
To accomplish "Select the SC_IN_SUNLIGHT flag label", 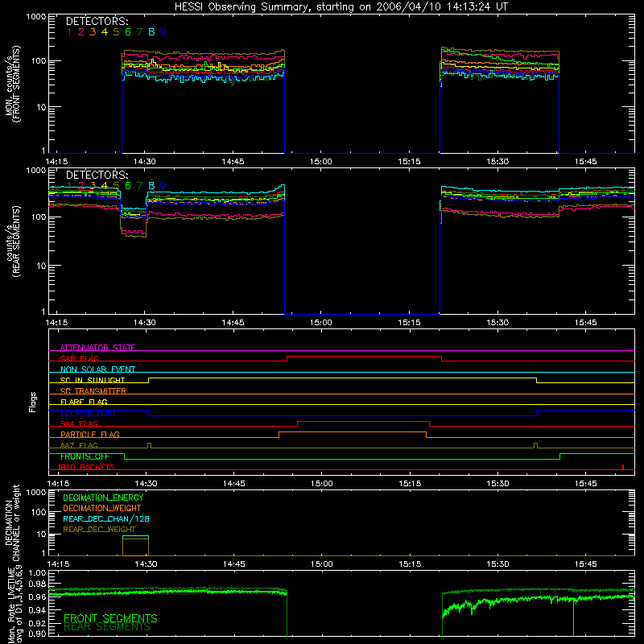I will pyautogui.click(x=93, y=380).
